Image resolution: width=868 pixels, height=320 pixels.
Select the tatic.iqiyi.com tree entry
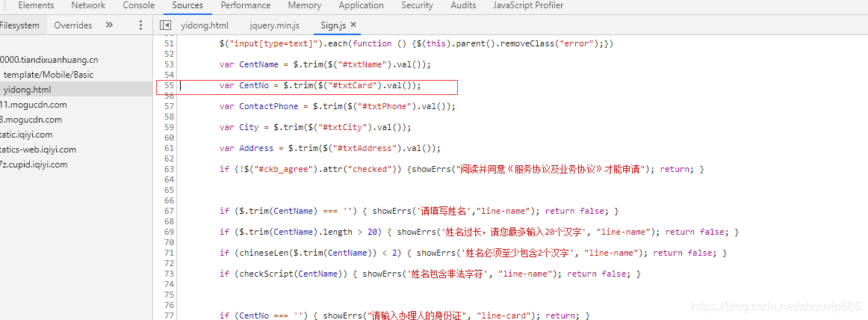(x=26, y=135)
